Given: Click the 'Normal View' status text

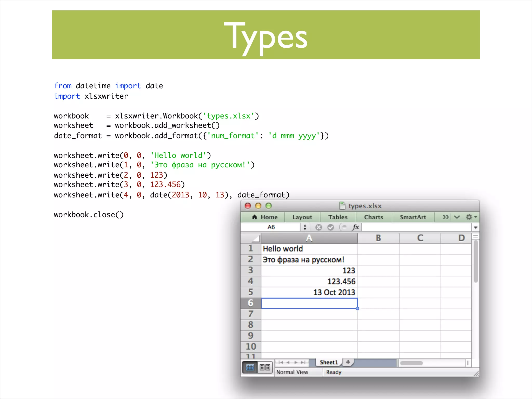Looking at the screenshot, I should (x=292, y=372).
